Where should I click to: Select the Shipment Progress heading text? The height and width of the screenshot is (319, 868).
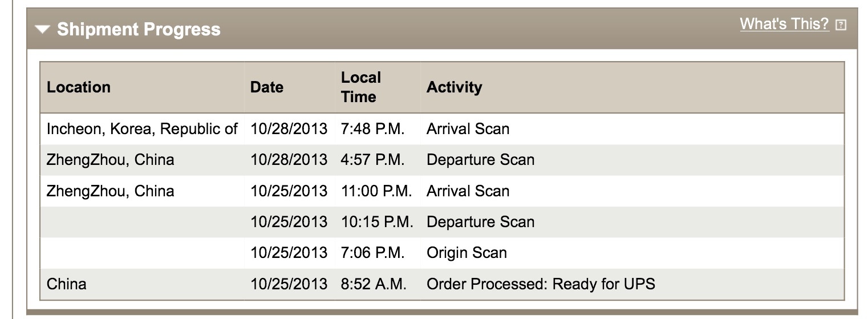point(139,29)
